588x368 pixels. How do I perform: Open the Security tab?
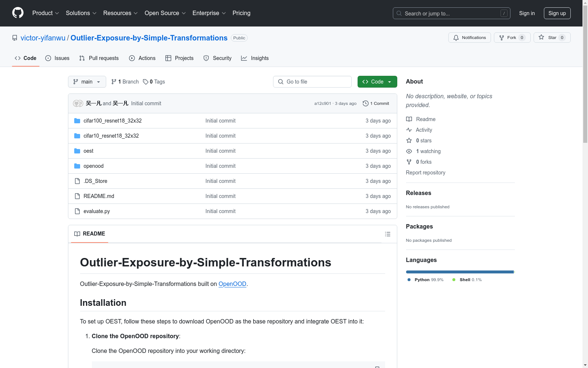click(x=218, y=58)
